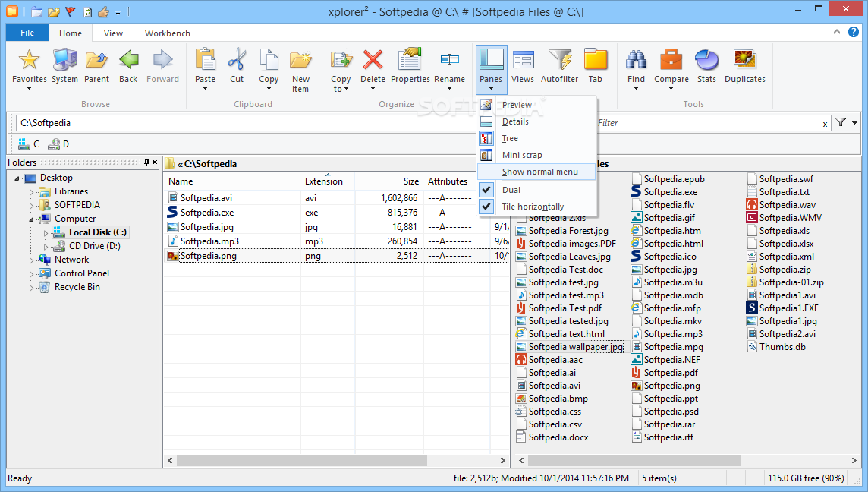Open the Delete dropdown arrow
868x492 pixels.
[373, 89]
